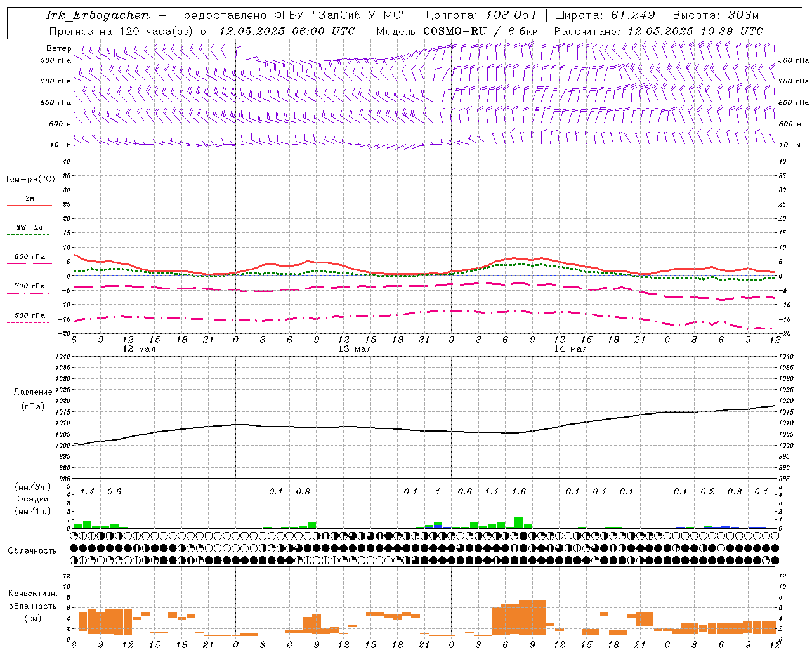Click the 14 мая date label

570,349
